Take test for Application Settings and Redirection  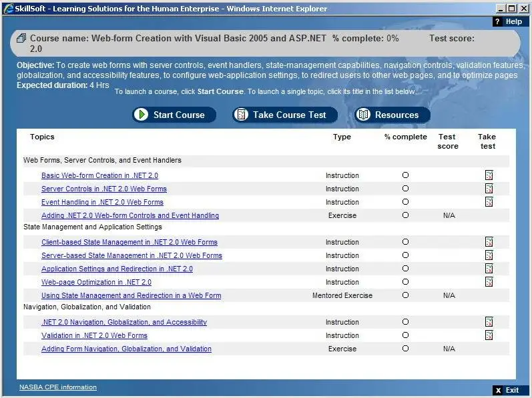(489, 269)
